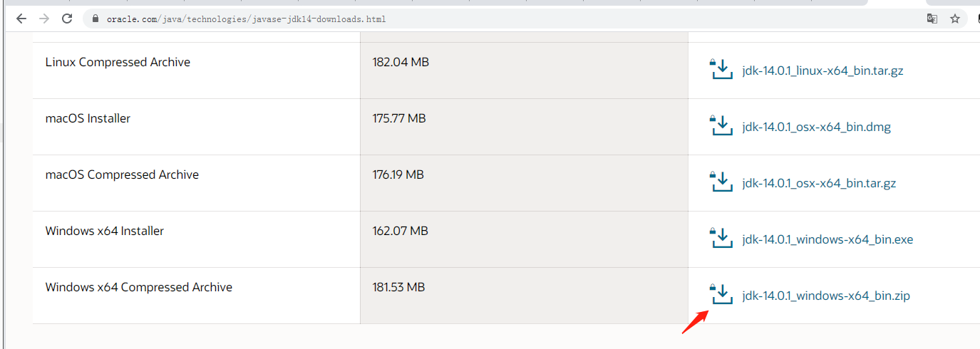Screen dimensions: 980x349
Task: Click download icon for macOS dmg
Action: tap(721, 126)
